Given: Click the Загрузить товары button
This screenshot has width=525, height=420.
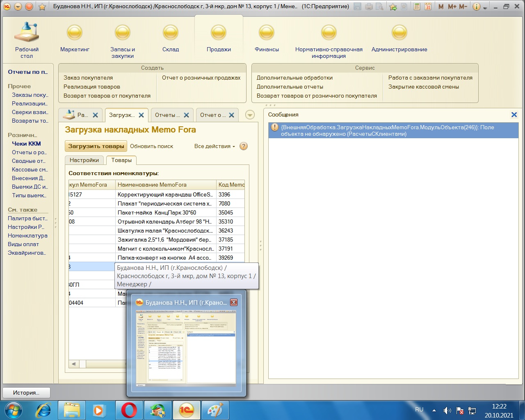Looking at the screenshot, I should (x=96, y=146).
